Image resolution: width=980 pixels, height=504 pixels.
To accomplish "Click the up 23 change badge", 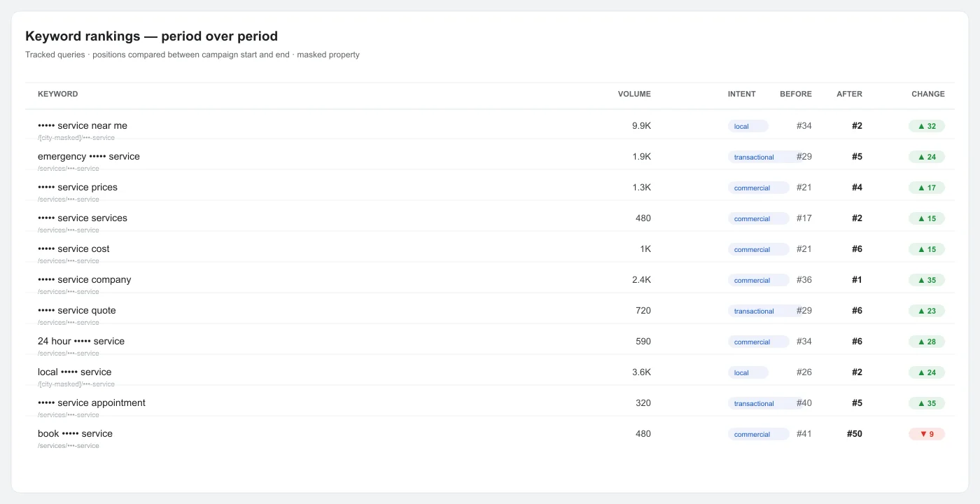I will 927,311.
